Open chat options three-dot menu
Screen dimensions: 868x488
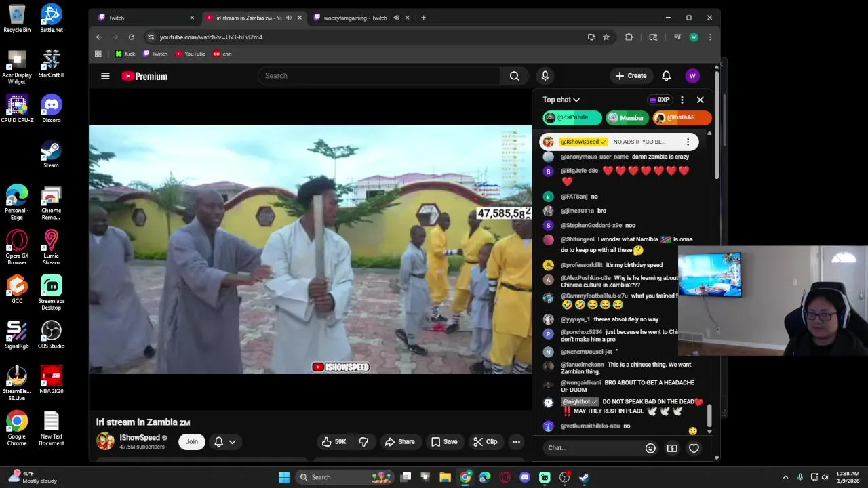(682, 100)
